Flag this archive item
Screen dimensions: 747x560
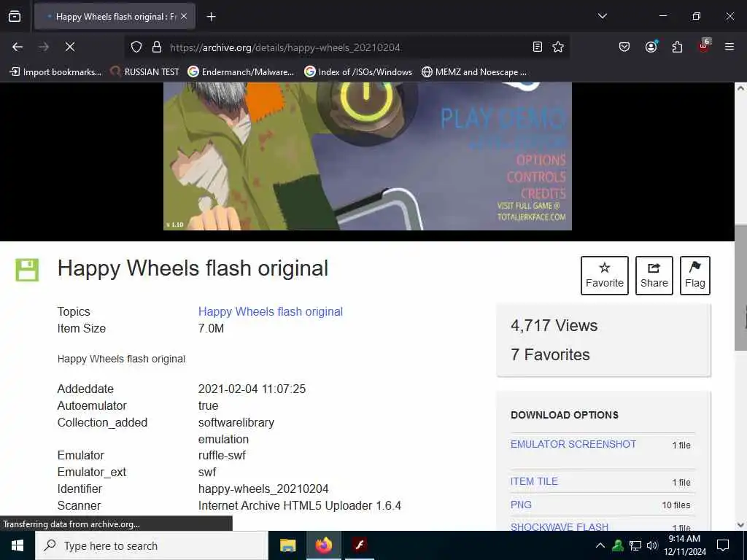(x=695, y=276)
